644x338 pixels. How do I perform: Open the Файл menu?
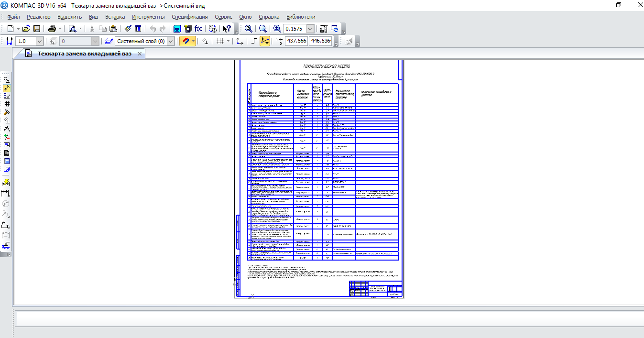pos(13,17)
